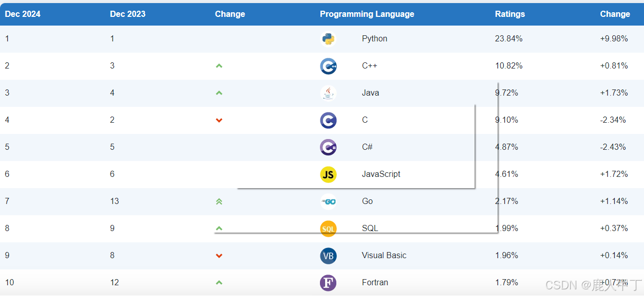Select the C++ language icon
644x296 pixels.
click(328, 65)
